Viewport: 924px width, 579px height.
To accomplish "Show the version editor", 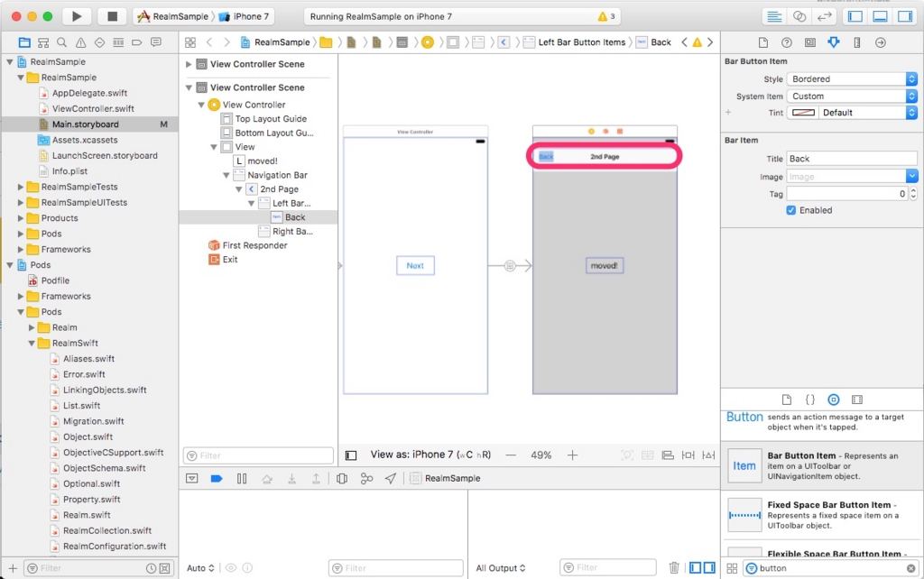I will [x=824, y=16].
